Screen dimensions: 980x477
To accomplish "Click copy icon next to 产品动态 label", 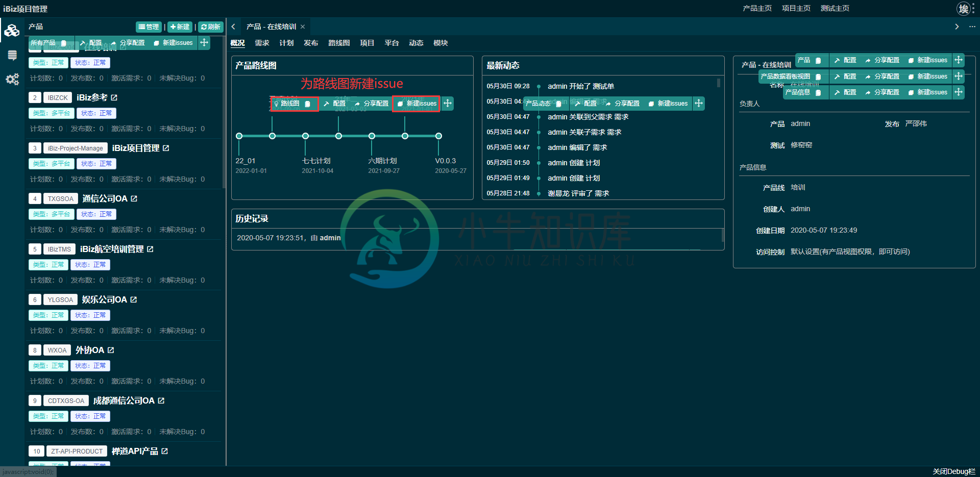I will 558,104.
